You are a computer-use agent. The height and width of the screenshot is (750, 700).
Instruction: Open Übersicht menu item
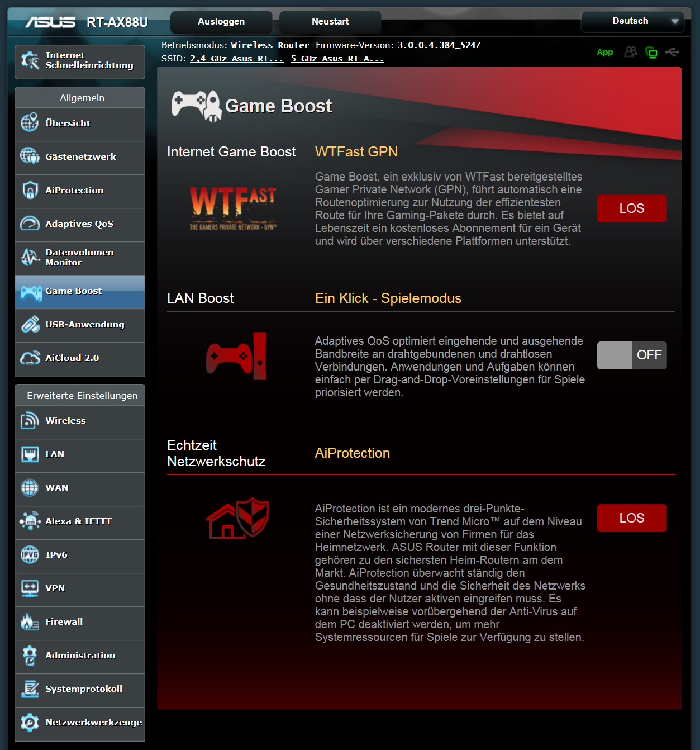point(80,124)
